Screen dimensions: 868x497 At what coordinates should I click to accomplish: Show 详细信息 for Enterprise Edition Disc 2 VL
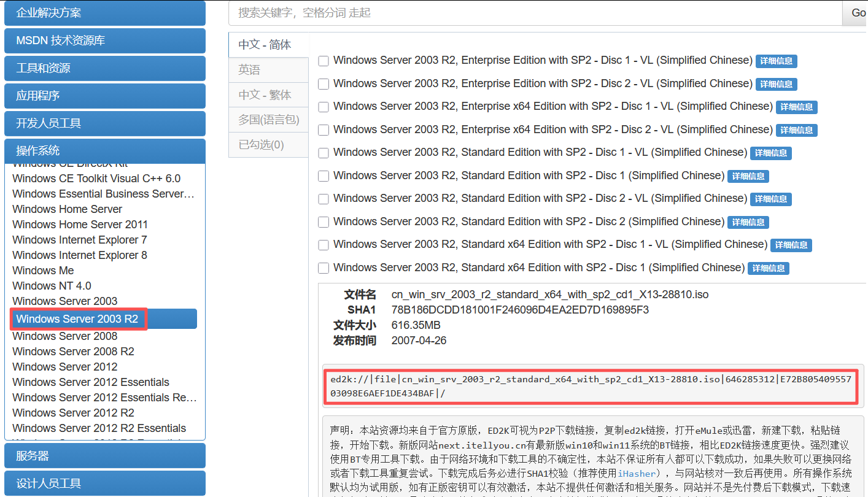pos(777,84)
